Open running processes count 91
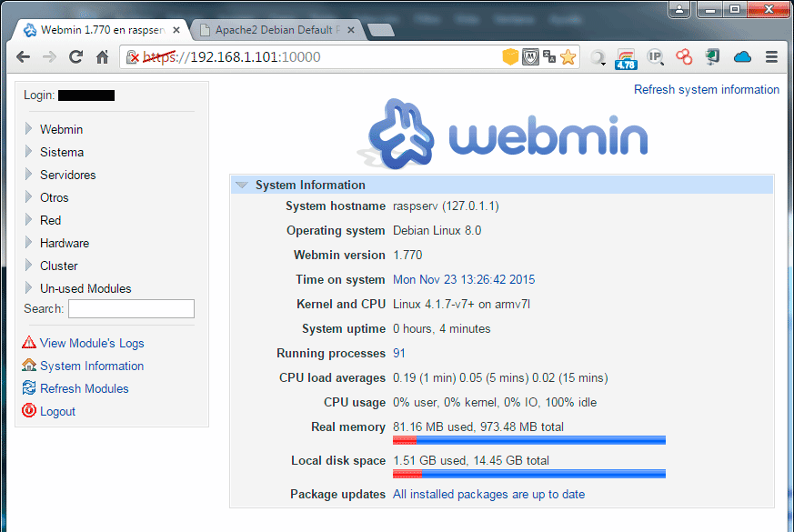 tap(399, 354)
